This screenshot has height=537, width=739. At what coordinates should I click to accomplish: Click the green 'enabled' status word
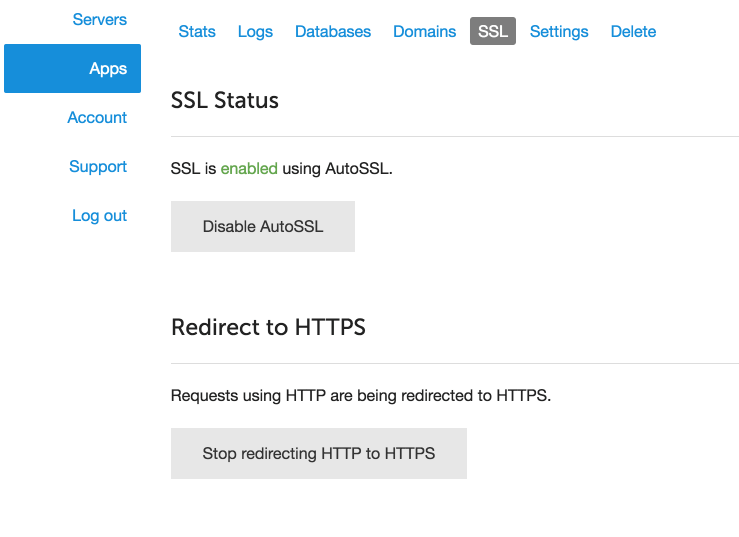point(249,169)
